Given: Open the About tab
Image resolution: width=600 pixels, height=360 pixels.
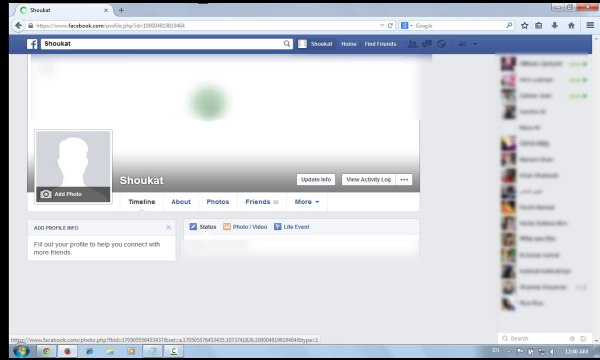Looking at the screenshot, I should tap(181, 202).
